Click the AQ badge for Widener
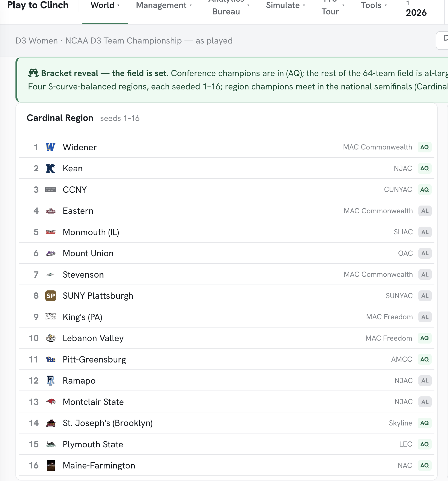The image size is (448, 481). click(425, 147)
